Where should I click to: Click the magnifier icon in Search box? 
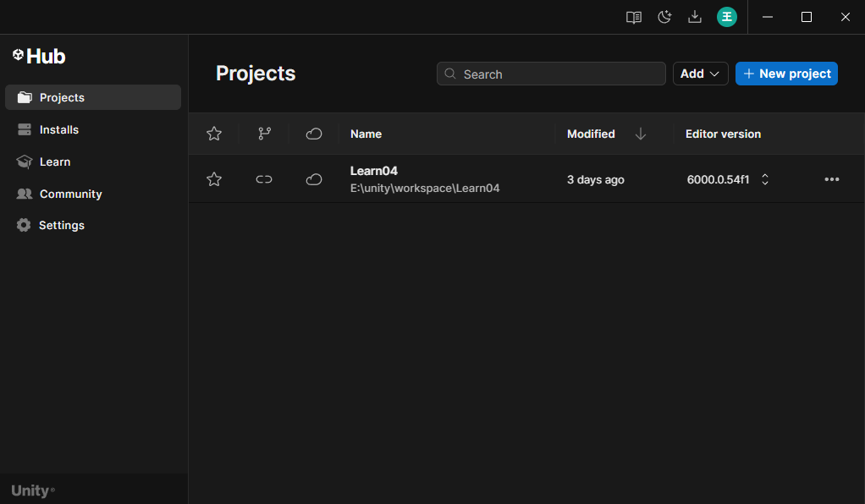click(x=450, y=74)
